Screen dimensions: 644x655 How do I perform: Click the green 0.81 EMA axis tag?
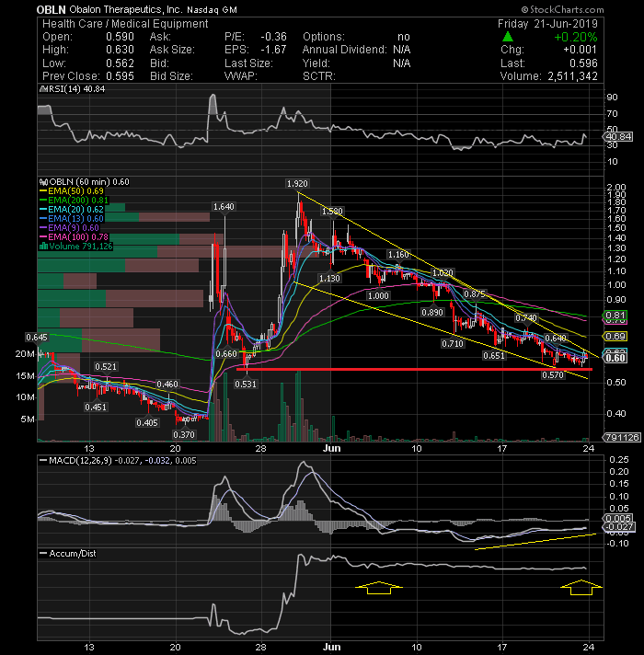615,316
